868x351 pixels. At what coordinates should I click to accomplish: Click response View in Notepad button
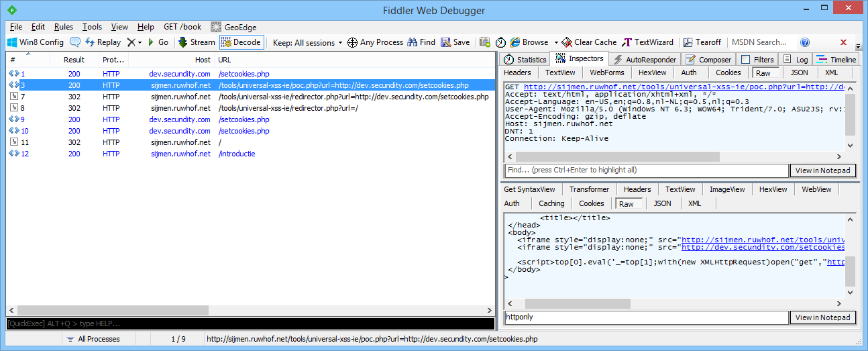click(x=823, y=317)
